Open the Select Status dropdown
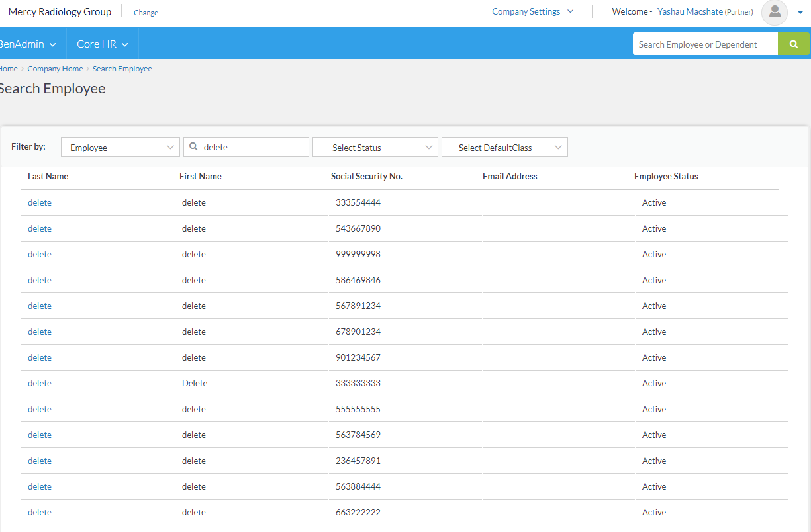The height and width of the screenshot is (532, 811). pos(375,147)
